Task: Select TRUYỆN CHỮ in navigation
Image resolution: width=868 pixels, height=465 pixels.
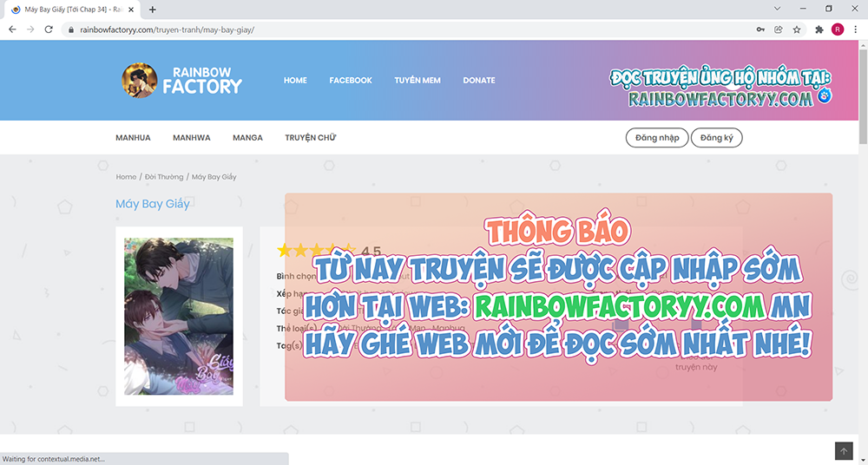Action: click(x=310, y=138)
